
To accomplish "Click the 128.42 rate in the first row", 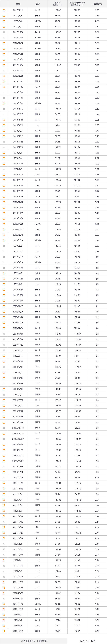I will (x=57, y=10).
